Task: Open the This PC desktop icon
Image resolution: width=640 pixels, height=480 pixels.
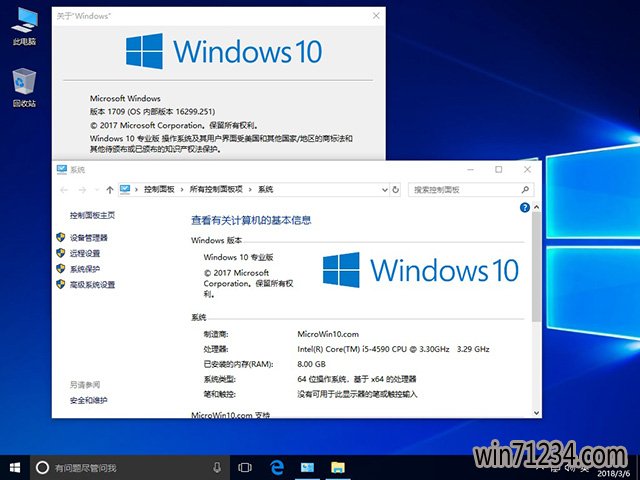Action: [x=24, y=26]
